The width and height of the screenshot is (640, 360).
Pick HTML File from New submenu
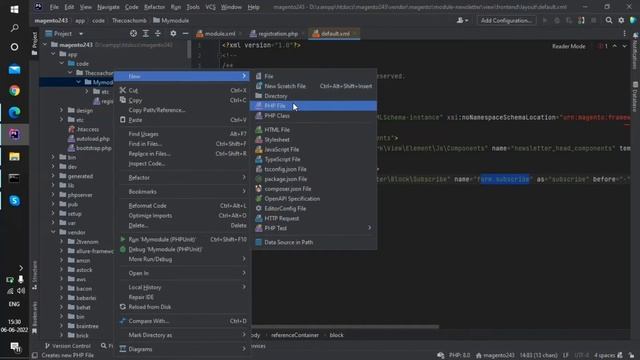click(x=313, y=130)
